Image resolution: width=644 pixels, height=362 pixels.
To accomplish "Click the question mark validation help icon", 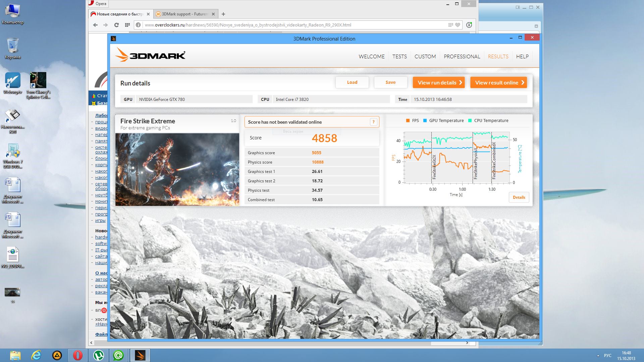I will pyautogui.click(x=373, y=122).
